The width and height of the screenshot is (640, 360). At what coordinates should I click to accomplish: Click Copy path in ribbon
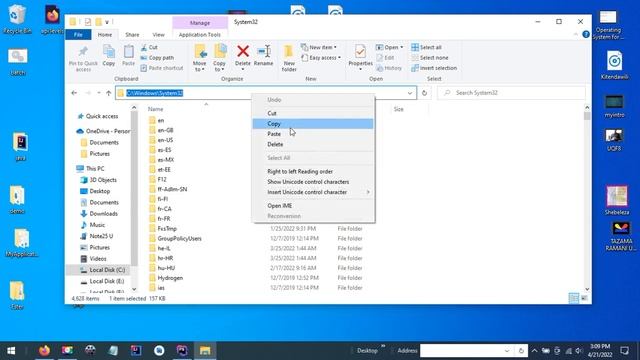click(158, 58)
